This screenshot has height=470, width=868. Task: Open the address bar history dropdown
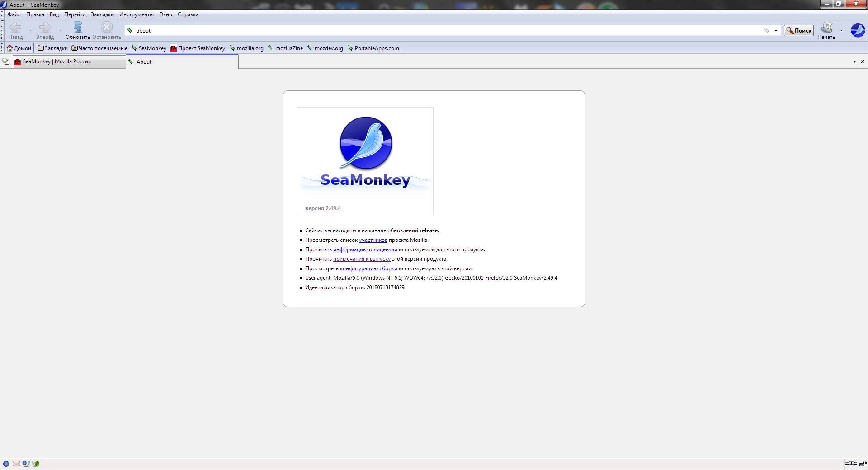click(x=776, y=31)
